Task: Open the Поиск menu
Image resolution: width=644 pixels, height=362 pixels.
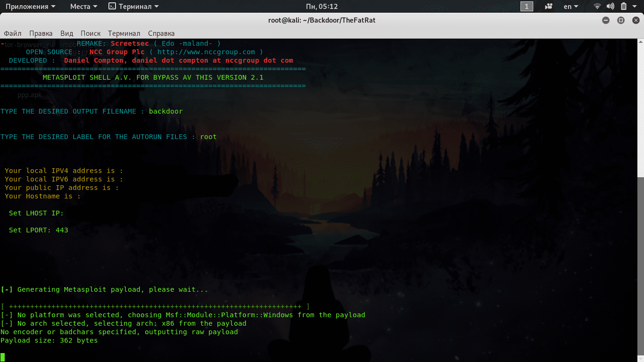Action: (x=91, y=33)
